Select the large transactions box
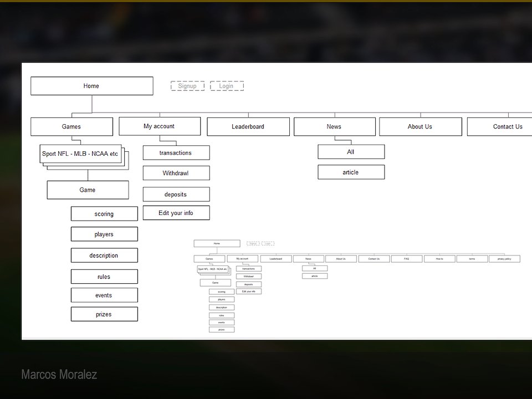The height and width of the screenshot is (399, 532). [x=176, y=153]
